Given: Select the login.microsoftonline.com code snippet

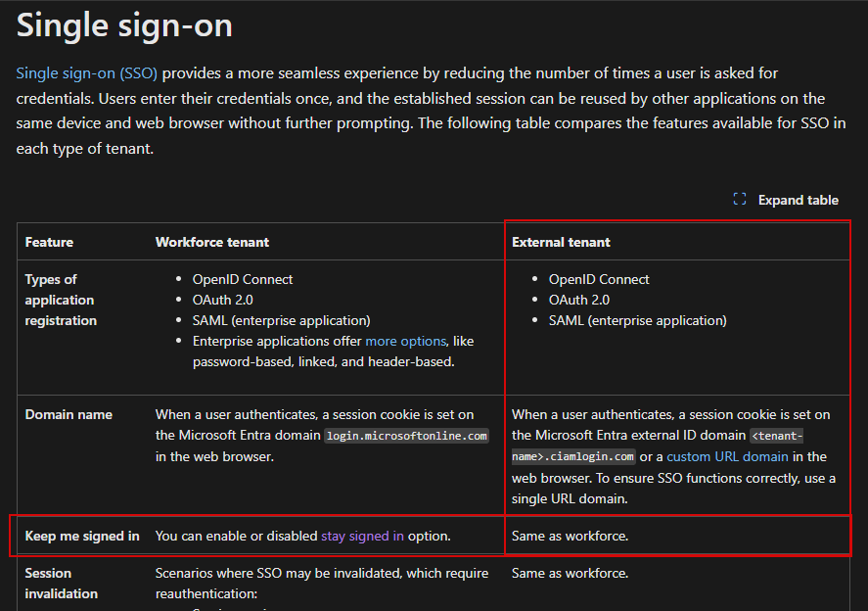Looking at the screenshot, I should [x=405, y=435].
